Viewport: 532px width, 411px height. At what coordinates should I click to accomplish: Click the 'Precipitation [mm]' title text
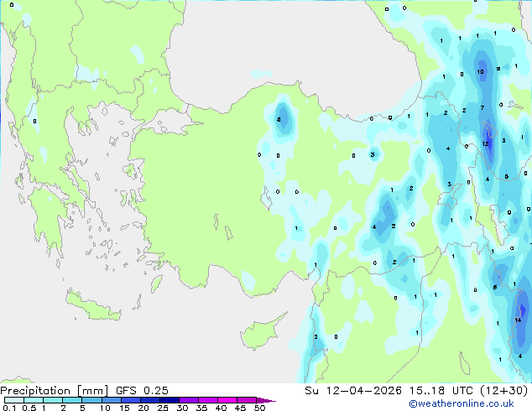pos(55,391)
